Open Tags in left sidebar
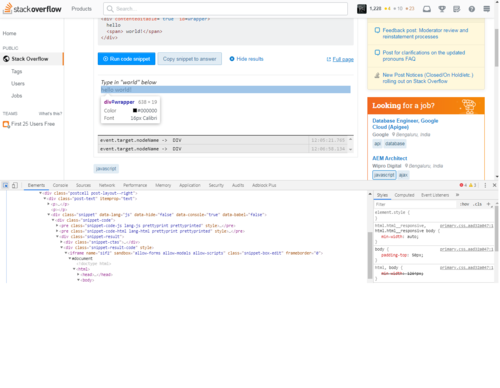 17,71
